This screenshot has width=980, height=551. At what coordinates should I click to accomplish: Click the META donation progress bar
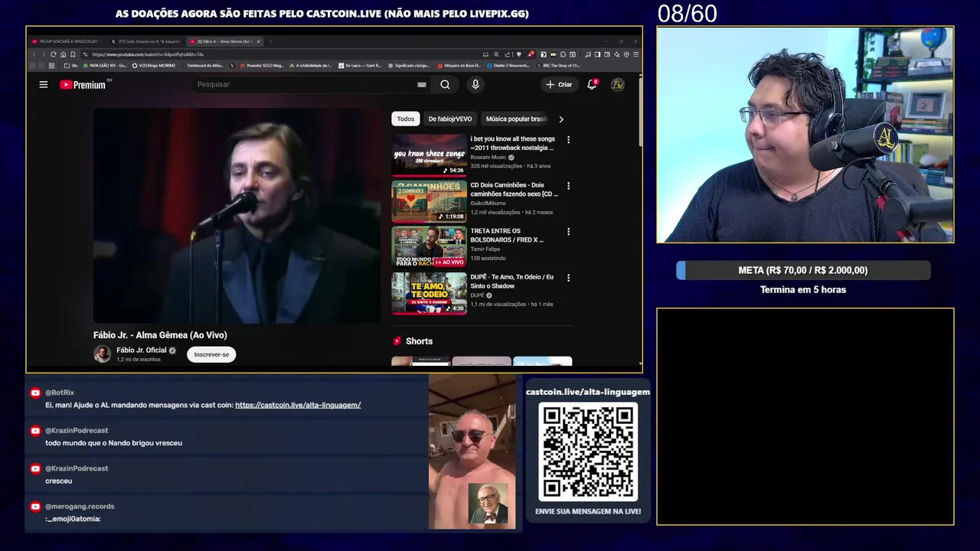(803, 270)
